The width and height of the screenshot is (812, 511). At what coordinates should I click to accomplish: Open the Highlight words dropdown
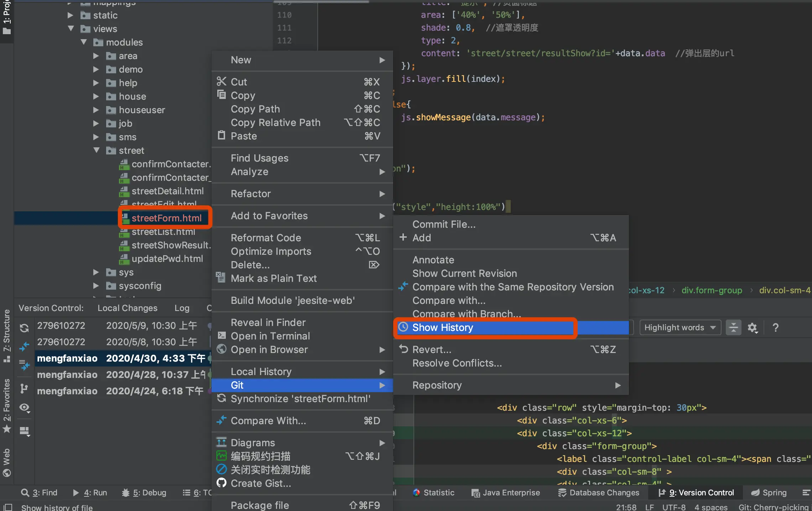coord(680,328)
